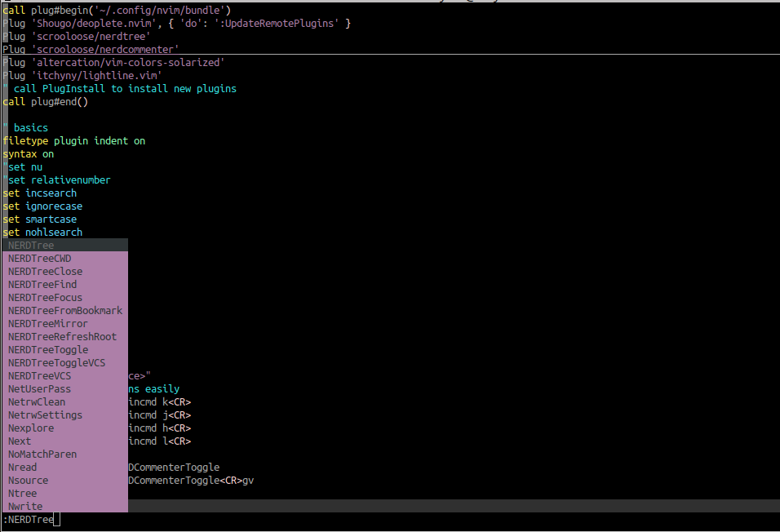Click the Plug 'itchyny/lightline.vim' line

[82, 76]
